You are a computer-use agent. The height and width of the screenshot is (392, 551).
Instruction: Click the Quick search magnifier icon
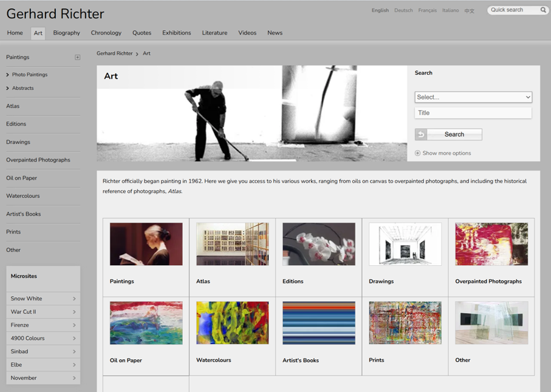[x=543, y=10]
